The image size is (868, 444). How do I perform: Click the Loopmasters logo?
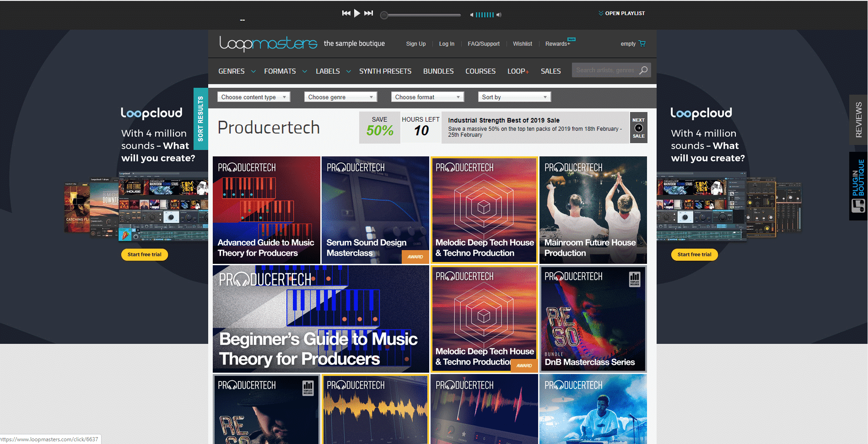coord(268,43)
